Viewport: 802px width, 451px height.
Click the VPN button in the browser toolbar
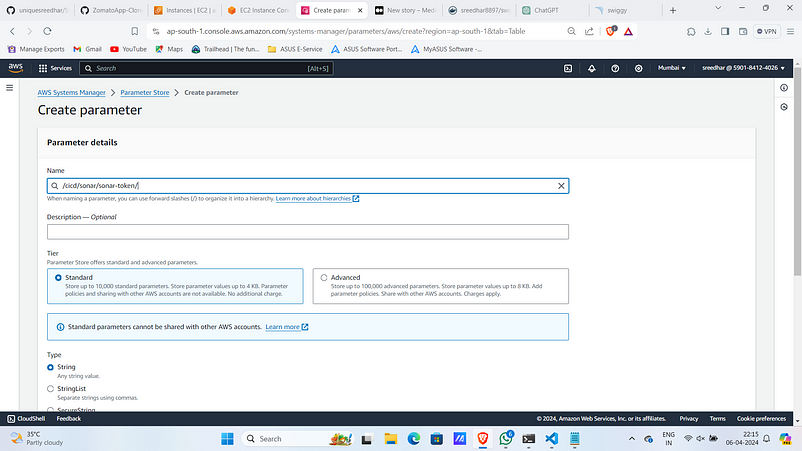coord(766,31)
